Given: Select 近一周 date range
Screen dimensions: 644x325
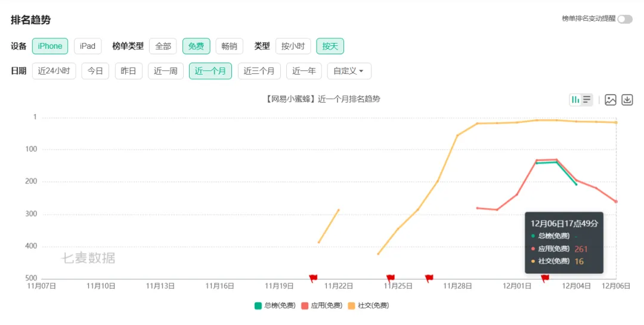Looking at the screenshot, I should tap(165, 71).
